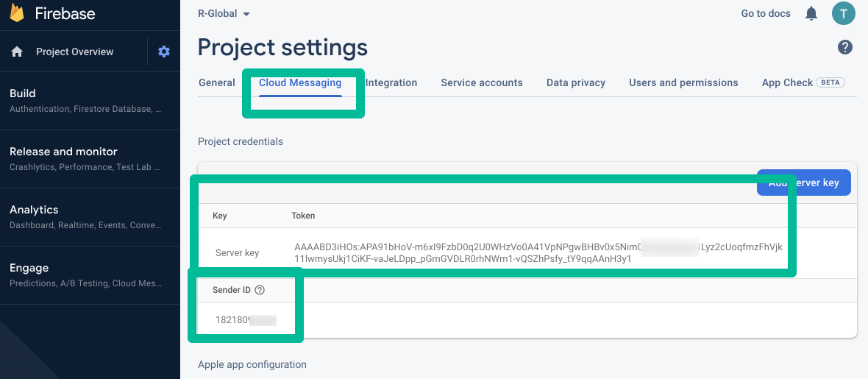Click the Apple app configuration heading
This screenshot has width=868, height=379.
tap(252, 364)
